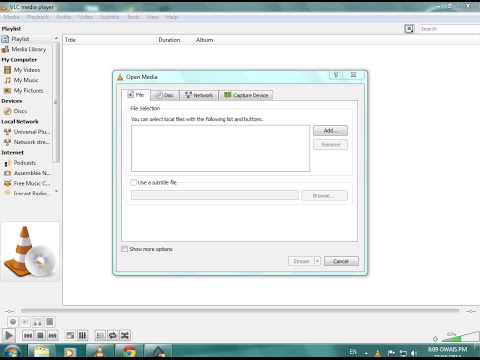The image size is (480, 360).
Task: Open Chrome from taskbar
Action: click(129, 352)
